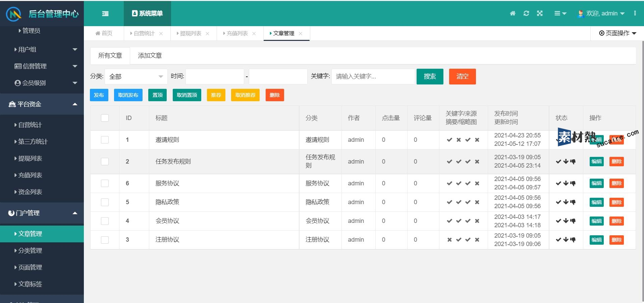
Task: Click the 搜索 button
Action: 430,76
